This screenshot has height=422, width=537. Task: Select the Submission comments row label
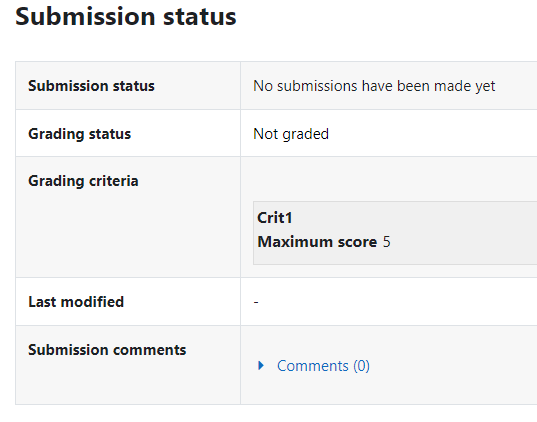click(107, 350)
